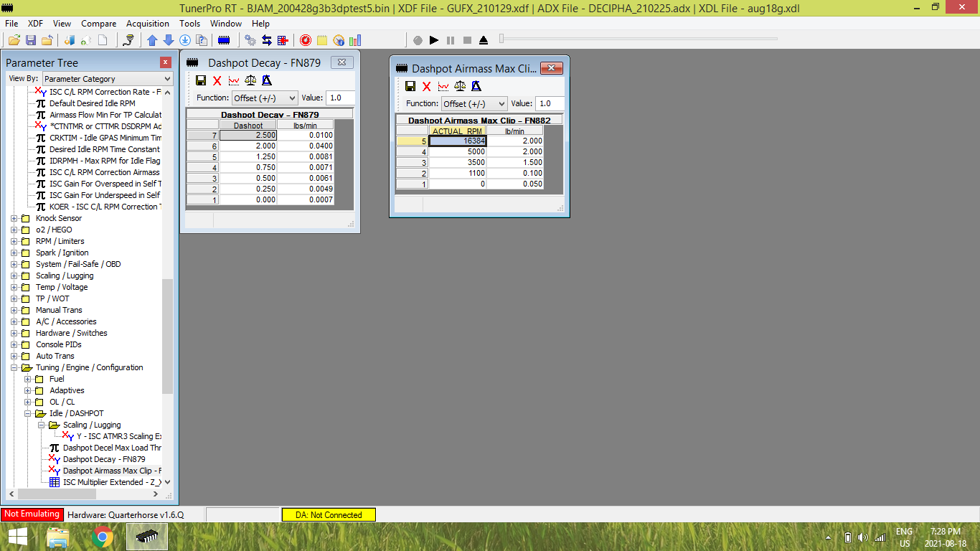
Task: Click the yellow notepad toolbar icon
Action: coord(322,40)
